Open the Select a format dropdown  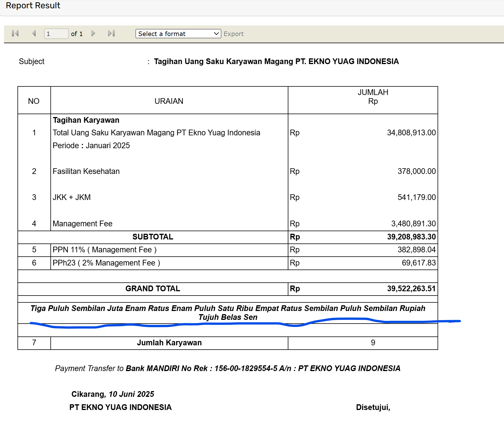tap(178, 34)
